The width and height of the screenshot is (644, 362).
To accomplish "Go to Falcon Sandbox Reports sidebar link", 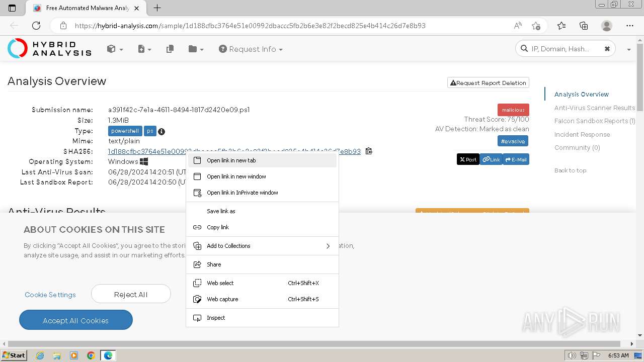I will (x=595, y=121).
